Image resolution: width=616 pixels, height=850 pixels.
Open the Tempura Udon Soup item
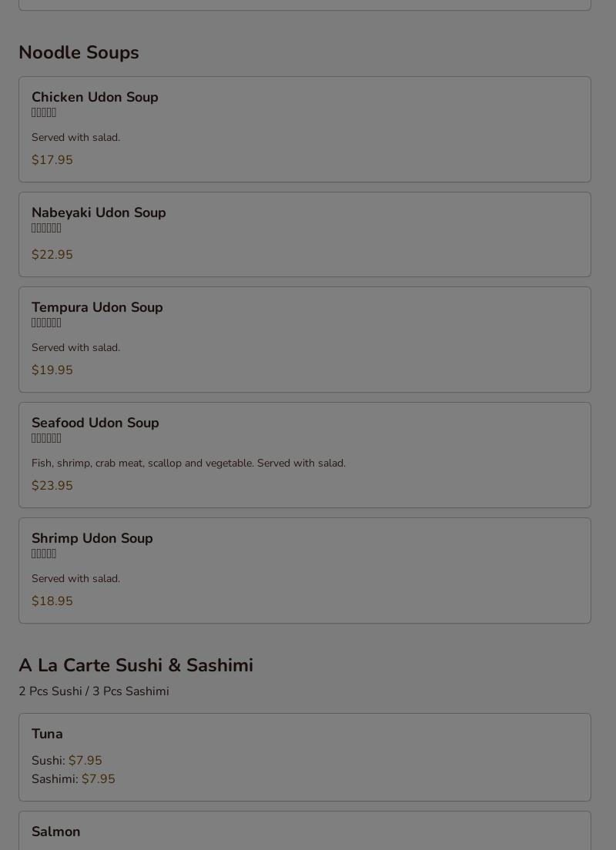pos(97,308)
